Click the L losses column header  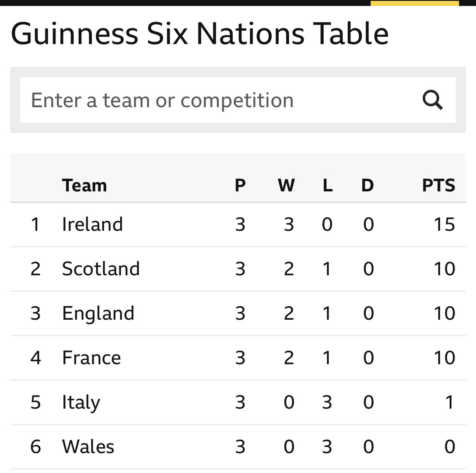click(328, 185)
